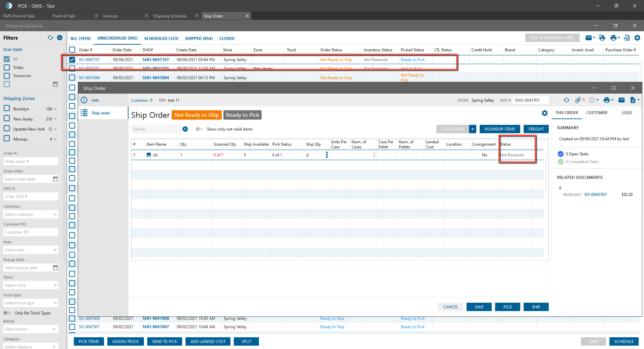The image size is (644, 349).
Task: Clear all filters with the X icon
Action: coord(60,38)
